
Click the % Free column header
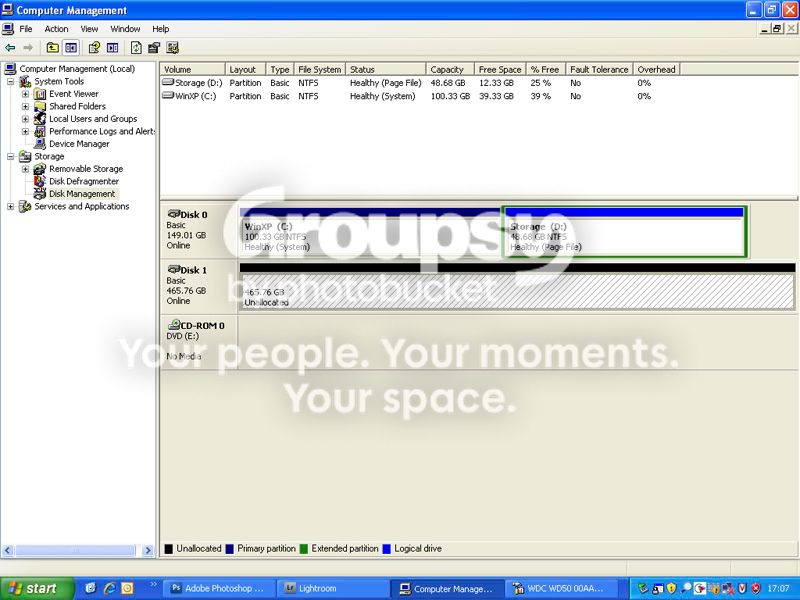tap(546, 69)
